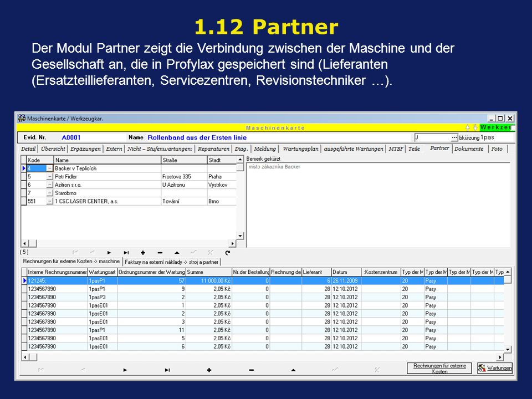
Task: Click the Rechnungen für externe Kosten button
Action: click(439, 368)
